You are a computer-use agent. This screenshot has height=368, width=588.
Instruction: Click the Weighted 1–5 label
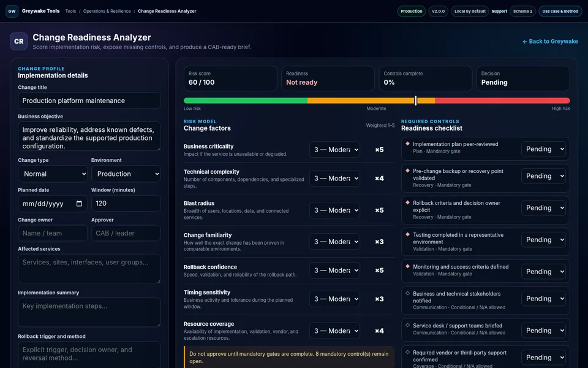click(x=380, y=125)
